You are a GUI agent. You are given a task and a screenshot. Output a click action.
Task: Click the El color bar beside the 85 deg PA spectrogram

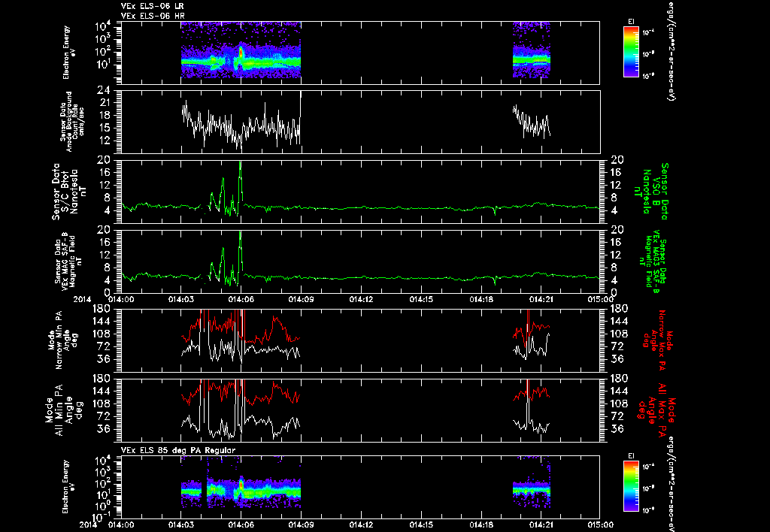click(x=631, y=487)
